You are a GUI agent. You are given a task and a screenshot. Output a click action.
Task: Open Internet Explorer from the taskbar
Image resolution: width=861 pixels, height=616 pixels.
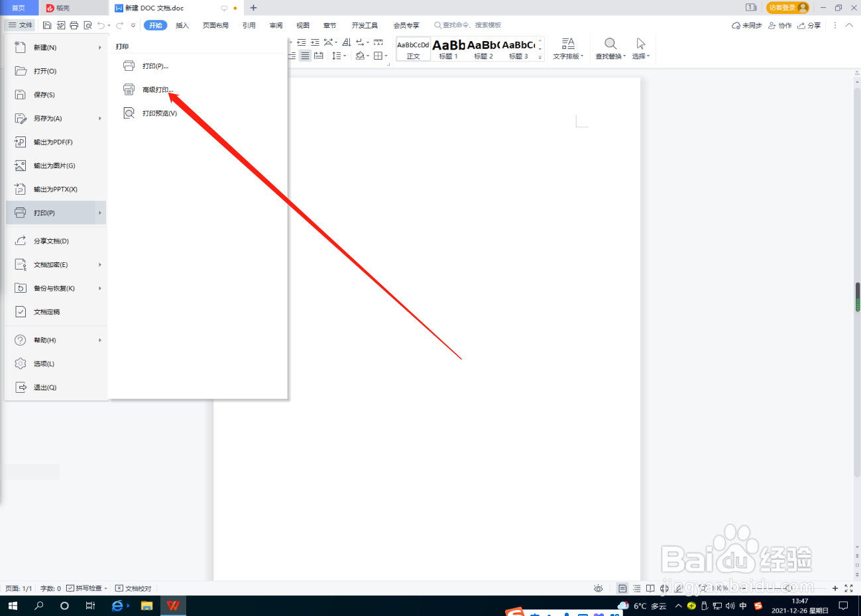point(117,605)
